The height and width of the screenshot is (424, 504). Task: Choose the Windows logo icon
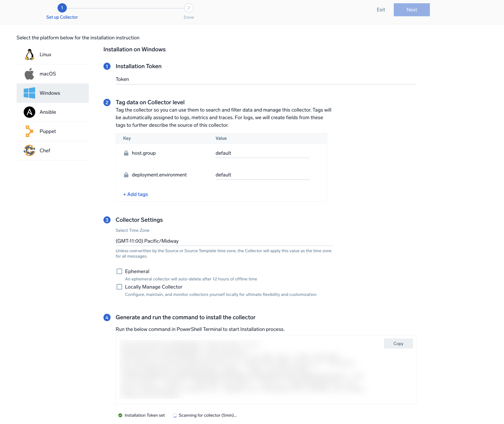29,93
